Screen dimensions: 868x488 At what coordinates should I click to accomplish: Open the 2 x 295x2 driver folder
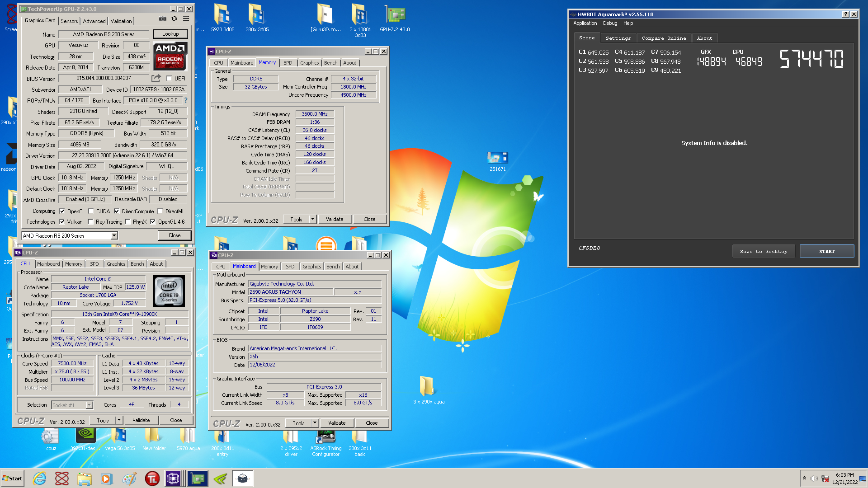[x=291, y=443]
